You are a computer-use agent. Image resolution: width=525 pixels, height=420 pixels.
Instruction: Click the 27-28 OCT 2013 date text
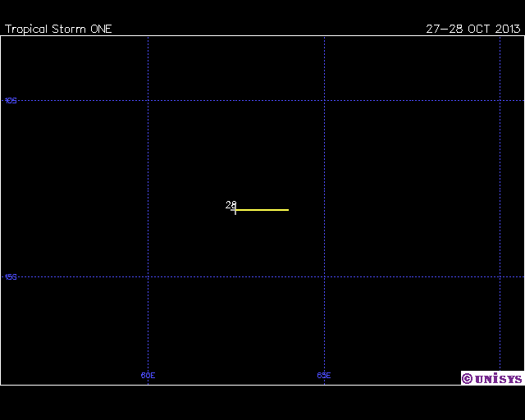[473, 29]
